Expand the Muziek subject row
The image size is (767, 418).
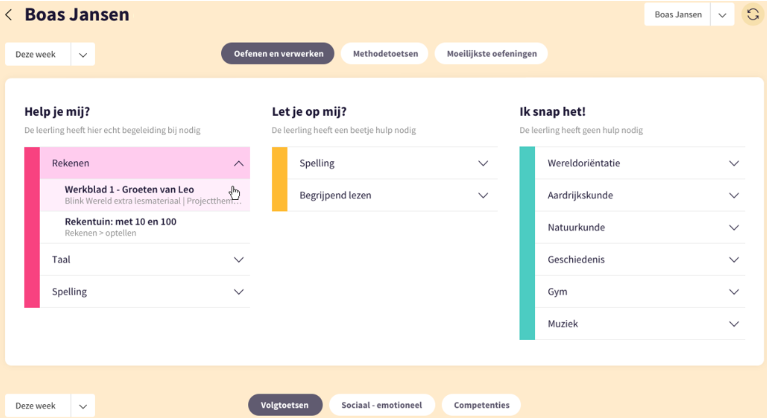pos(734,324)
